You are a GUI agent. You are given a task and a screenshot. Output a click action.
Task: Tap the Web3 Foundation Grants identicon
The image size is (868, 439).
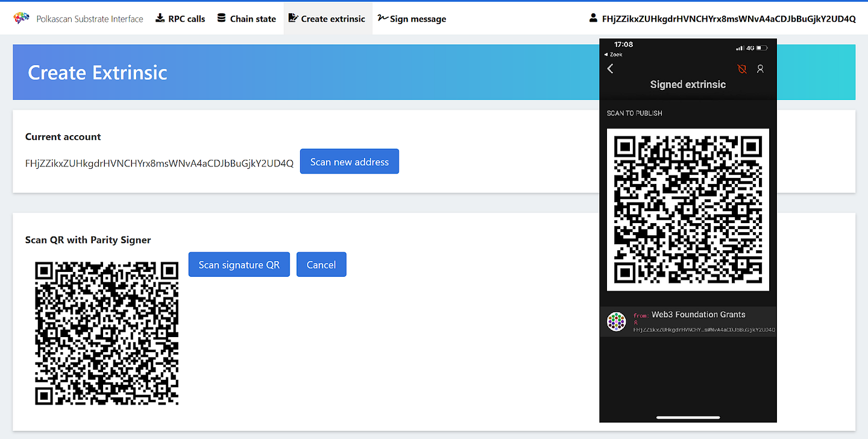(616, 321)
